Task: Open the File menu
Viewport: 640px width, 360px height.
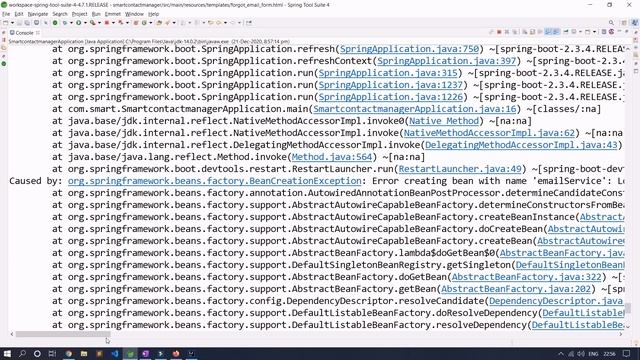Action: point(6,14)
